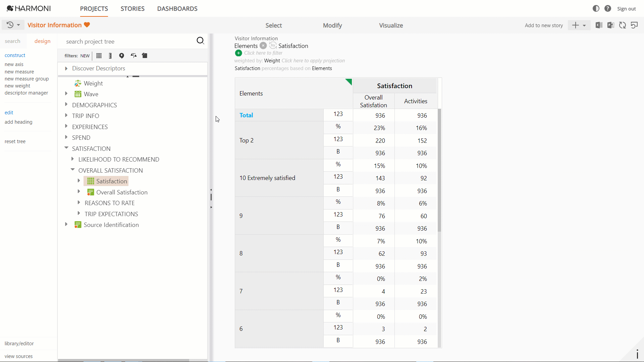
Task: Open the help question mark icon
Action: [x=607, y=8]
